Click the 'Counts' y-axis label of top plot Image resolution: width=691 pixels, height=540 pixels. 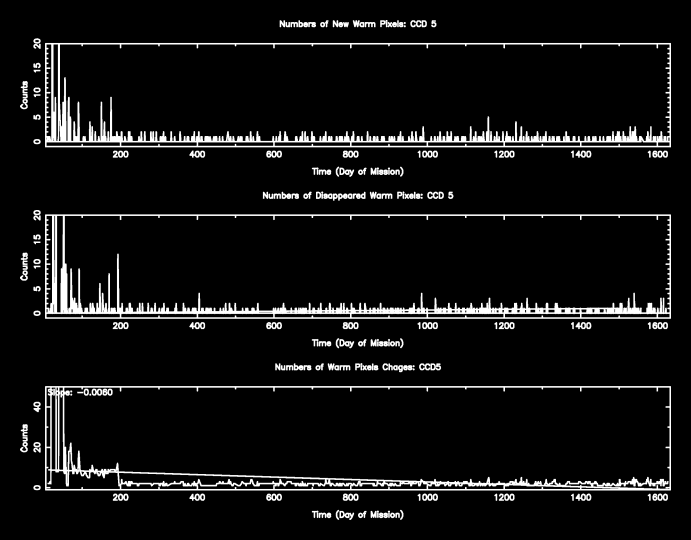[x=25, y=94]
